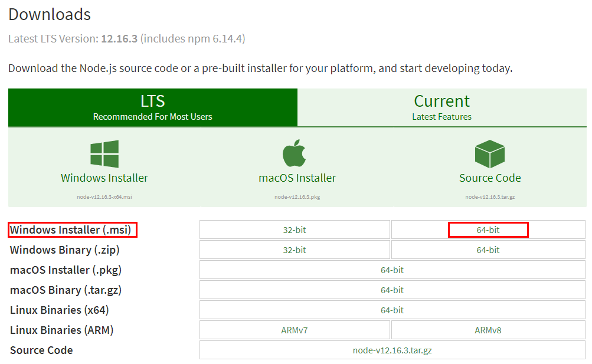Download 64-bit Windows Binary (.zip)
This screenshot has height=364, width=592.
488,250
